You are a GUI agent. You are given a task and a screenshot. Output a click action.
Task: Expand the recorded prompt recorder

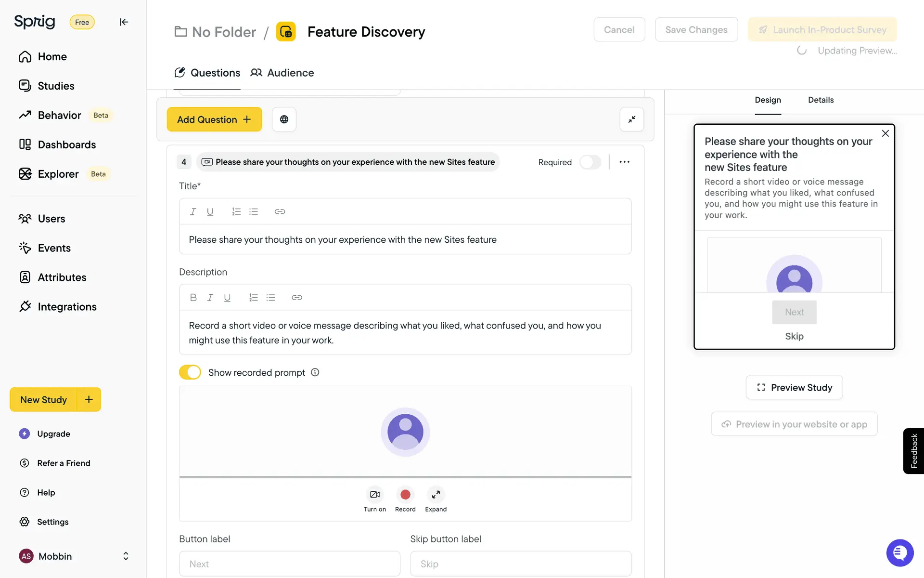(x=436, y=495)
